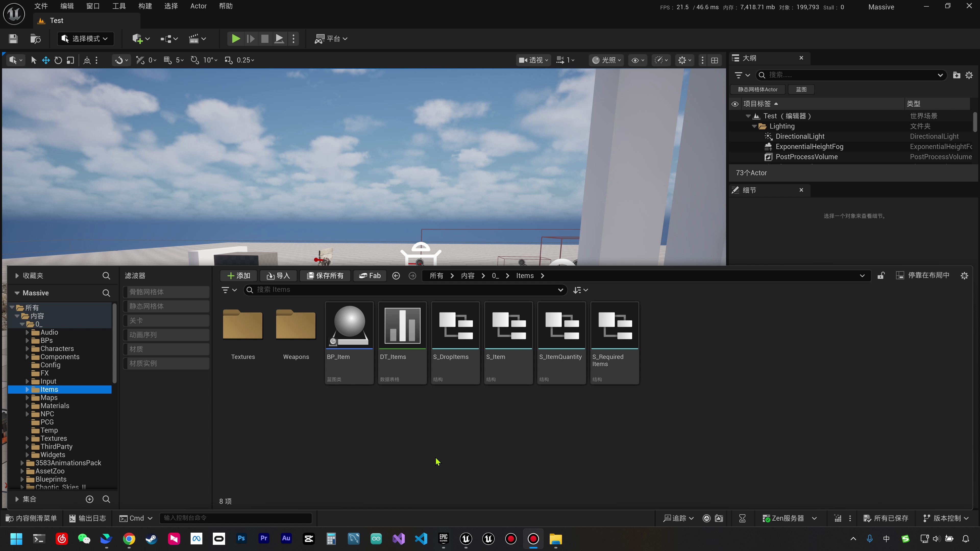Select the translate move tool
980x551 pixels.
click(x=46, y=60)
